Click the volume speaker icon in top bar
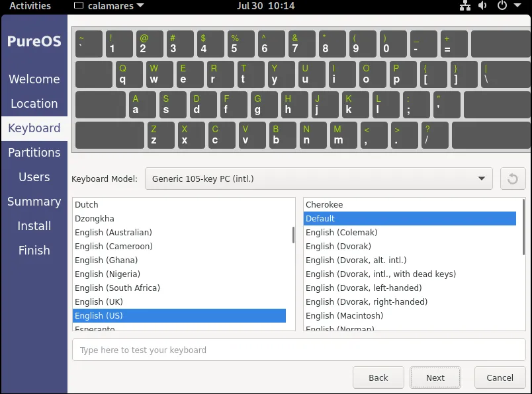Image resolution: width=532 pixels, height=394 pixels. pyautogui.click(x=483, y=6)
